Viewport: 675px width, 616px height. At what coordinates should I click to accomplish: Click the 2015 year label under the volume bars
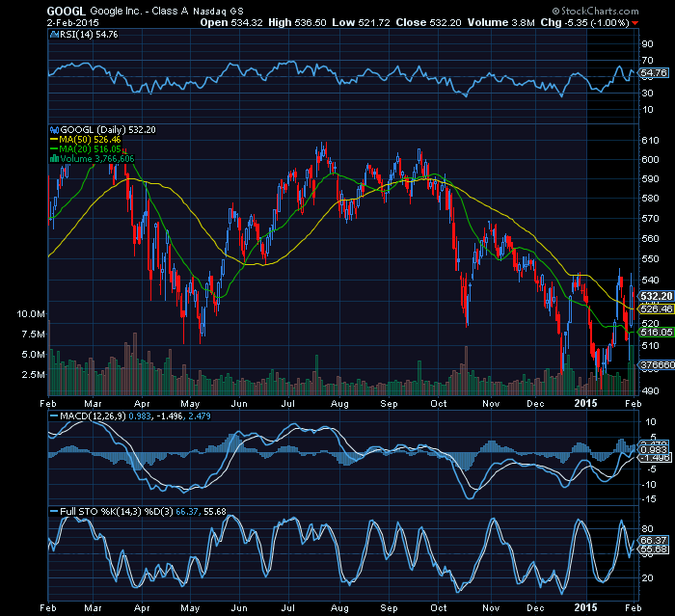586,403
